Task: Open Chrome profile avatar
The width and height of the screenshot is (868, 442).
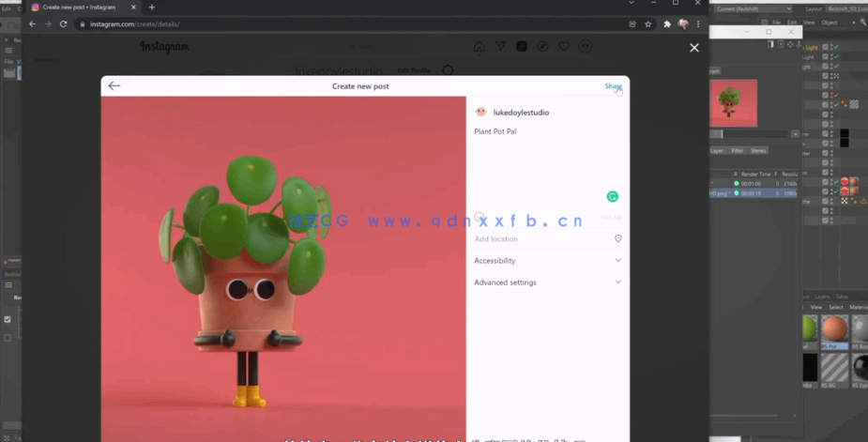Action: pos(682,23)
